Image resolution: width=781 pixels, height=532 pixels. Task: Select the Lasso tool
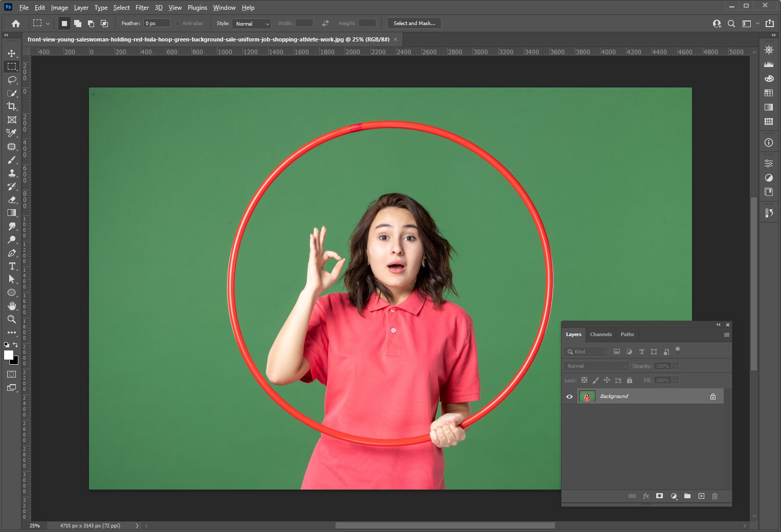[12, 80]
